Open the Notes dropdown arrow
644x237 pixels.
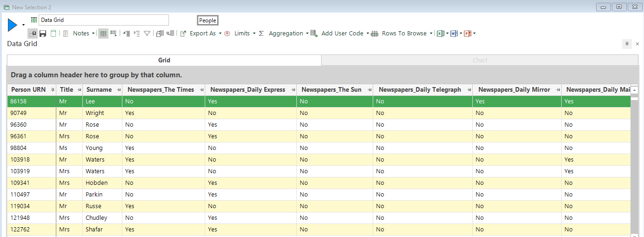pos(93,34)
